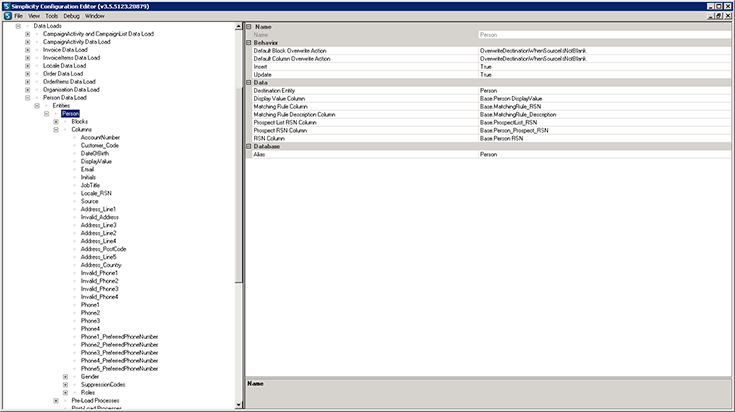Select the Customer_Code column
This screenshot has width=735, height=412.
100,145
